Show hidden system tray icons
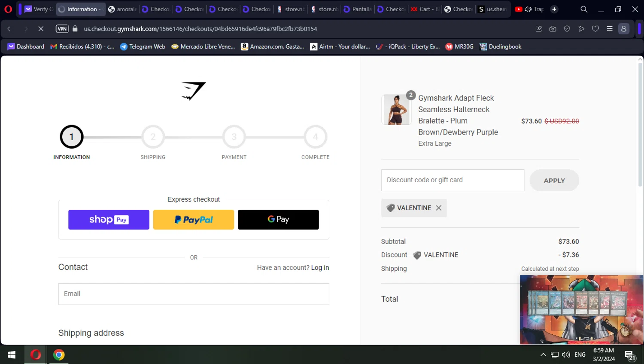Screen dimensions: 644x364 pos(543,355)
